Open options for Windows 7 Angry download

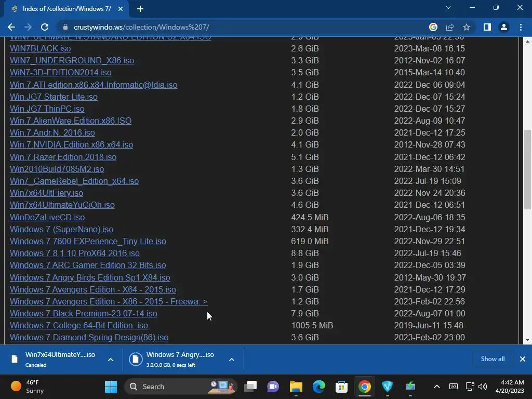[x=232, y=360]
